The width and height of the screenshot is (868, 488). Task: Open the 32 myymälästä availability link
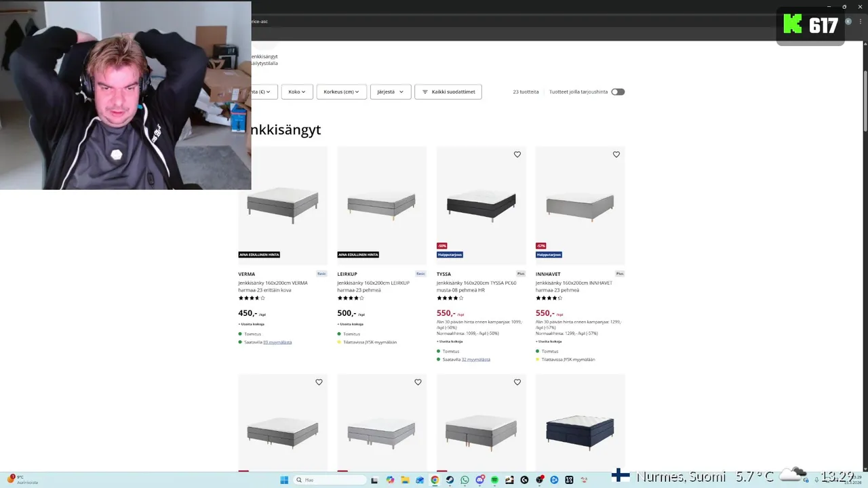pos(476,360)
